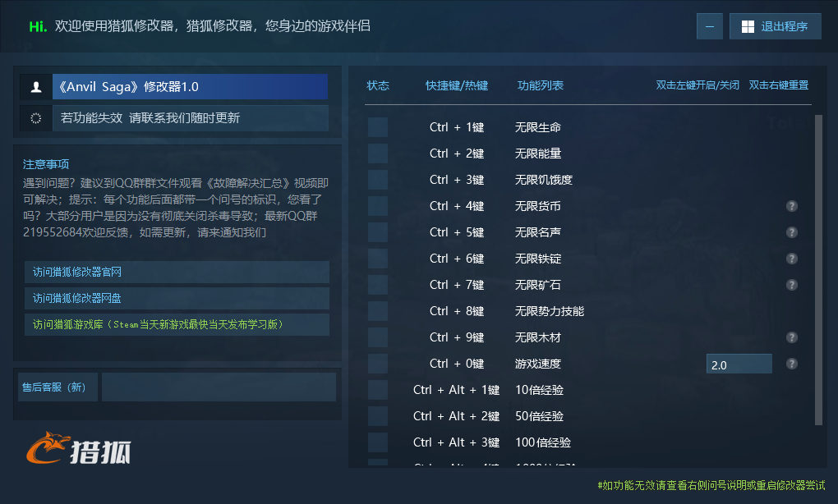Open 访问猎狐修改器官网 link
Viewport: 838px width, 504px height.
[177, 273]
